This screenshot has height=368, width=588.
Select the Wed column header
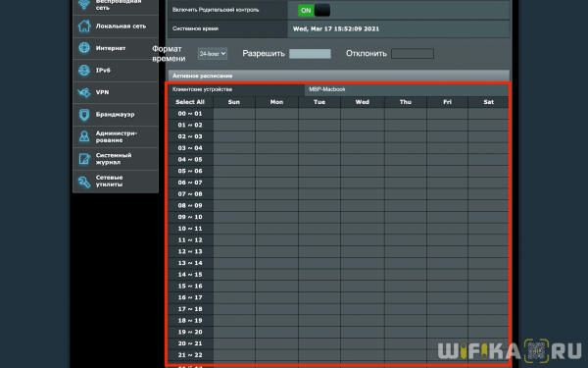tap(363, 102)
